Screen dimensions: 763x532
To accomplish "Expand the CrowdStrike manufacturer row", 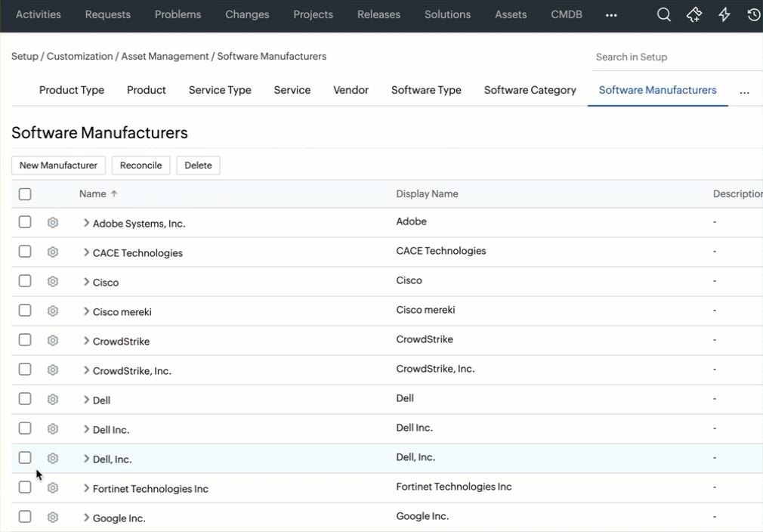I will pyautogui.click(x=86, y=341).
